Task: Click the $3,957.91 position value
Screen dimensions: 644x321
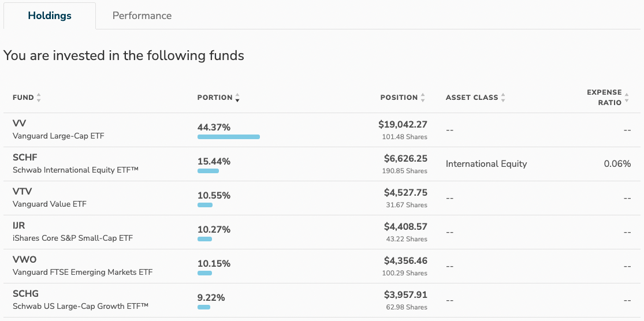Action: 406,294
